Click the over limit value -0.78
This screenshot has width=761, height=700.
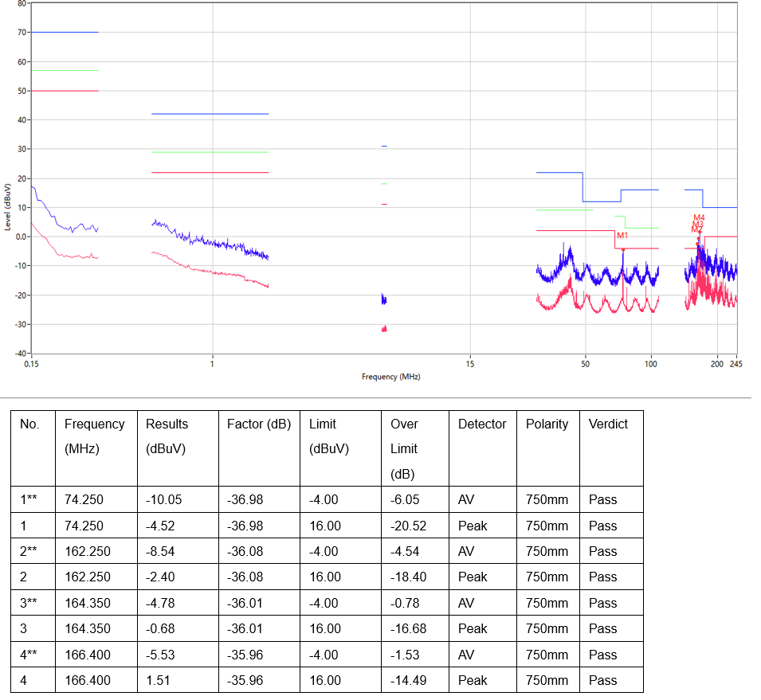[405, 604]
